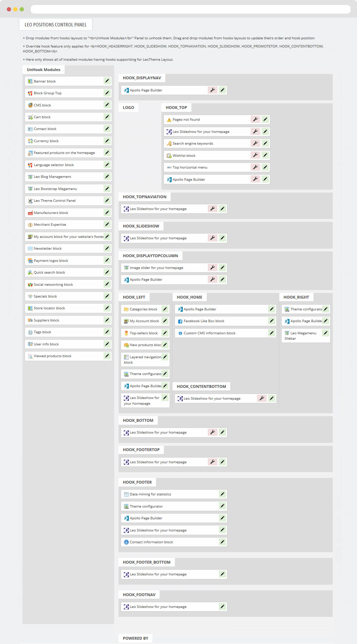
Task: Click pencil icon for Categories block
Action: (165, 309)
